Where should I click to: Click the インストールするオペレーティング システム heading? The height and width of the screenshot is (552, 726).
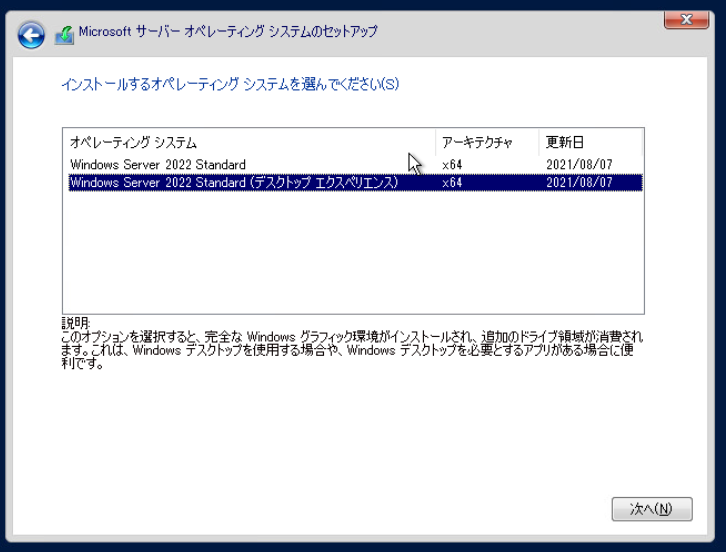230,84
